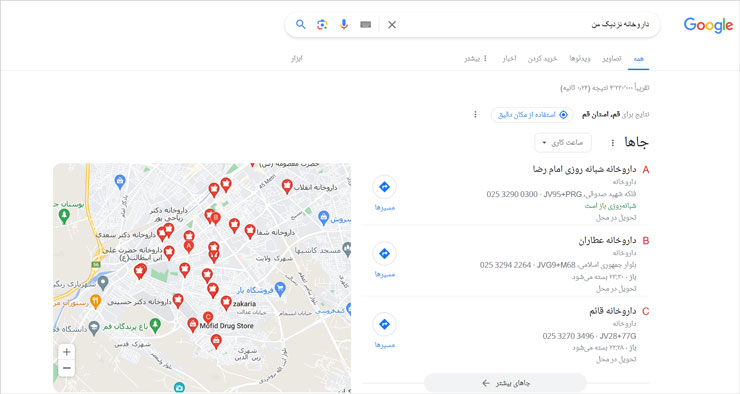This screenshot has width=740, height=394.
Task: Click phone number 025 3270 3496
Action: click(568, 336)
